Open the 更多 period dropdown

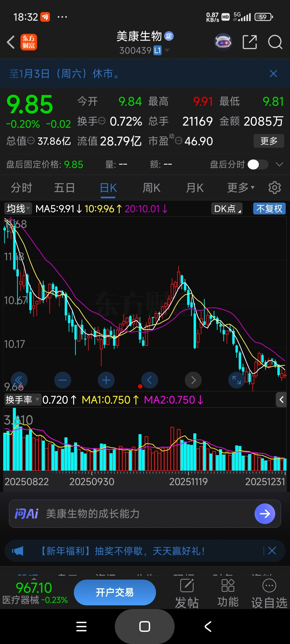click(x=241, y=188)
